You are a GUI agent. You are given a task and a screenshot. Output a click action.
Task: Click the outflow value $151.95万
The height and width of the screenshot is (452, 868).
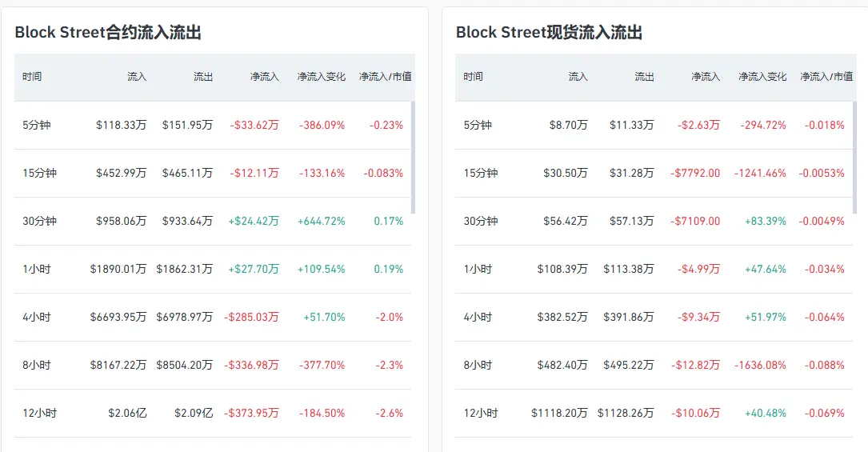187,125
